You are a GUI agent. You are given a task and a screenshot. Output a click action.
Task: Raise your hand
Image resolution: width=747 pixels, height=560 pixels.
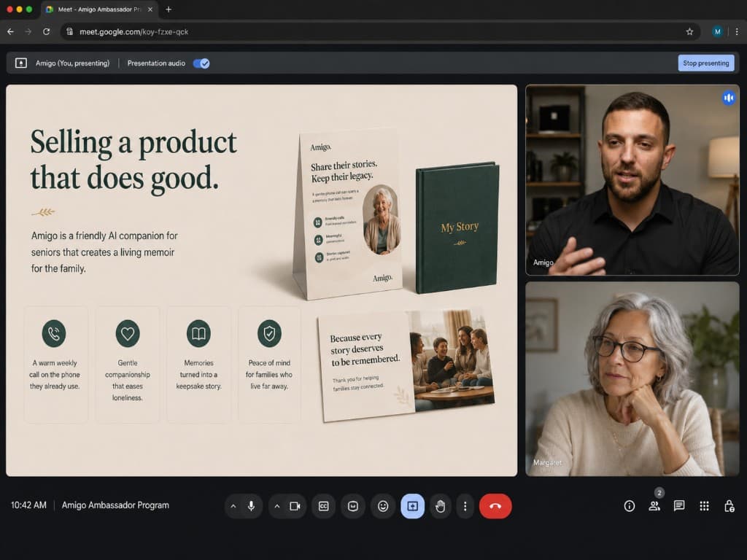(440, 506)
